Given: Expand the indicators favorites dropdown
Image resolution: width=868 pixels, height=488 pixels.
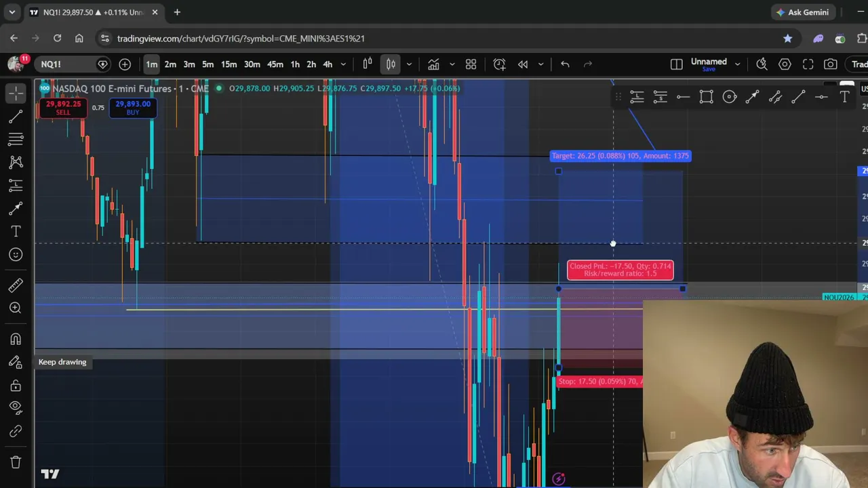Looking at the screenshot, I should pyautogui.click(x=452, y=64).
